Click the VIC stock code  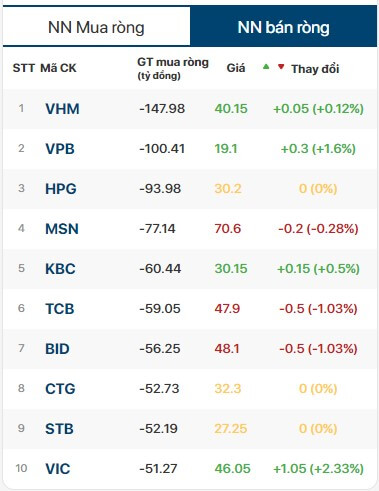point(58,469)
